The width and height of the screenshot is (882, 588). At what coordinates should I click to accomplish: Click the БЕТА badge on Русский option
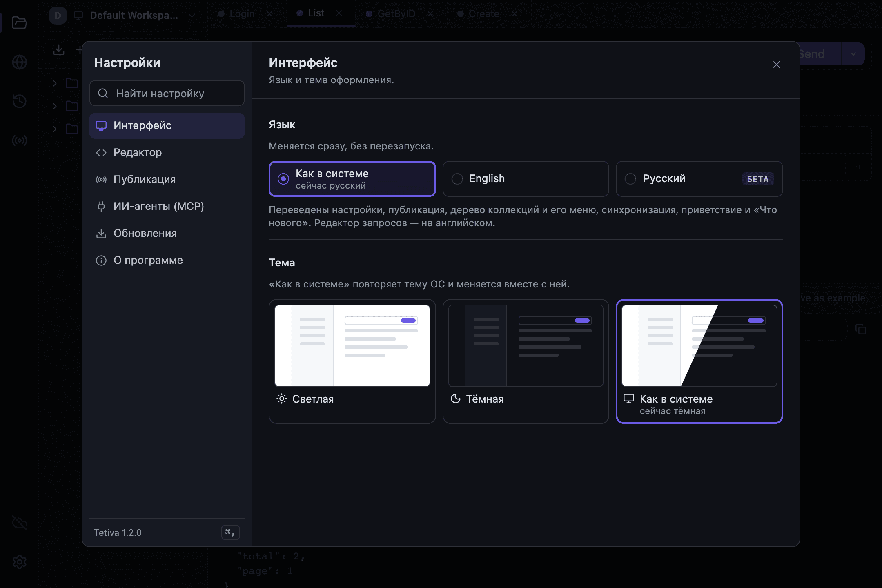758,179
